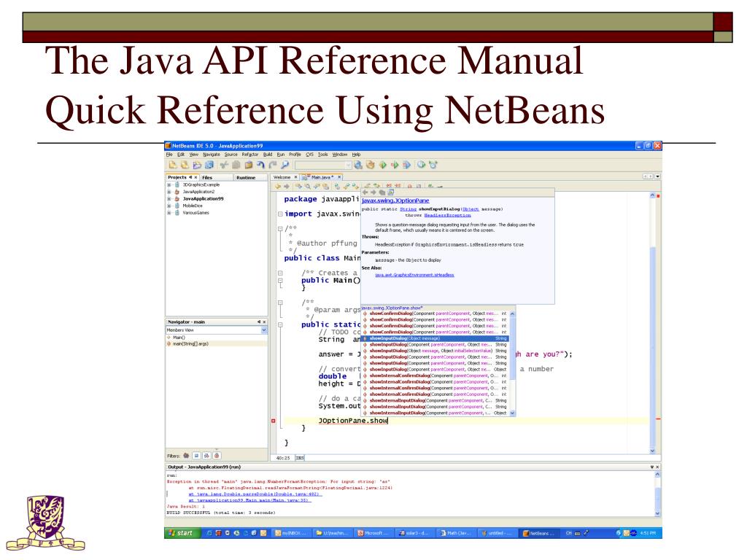
Task: Click the Windows start button
Action: [x=181, y=533]
